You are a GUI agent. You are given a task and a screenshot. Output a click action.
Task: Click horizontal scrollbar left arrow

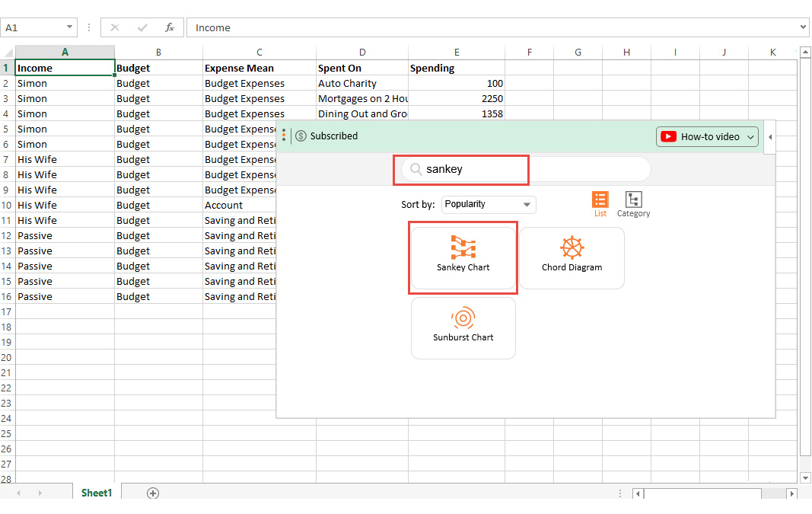click(638, 493)
